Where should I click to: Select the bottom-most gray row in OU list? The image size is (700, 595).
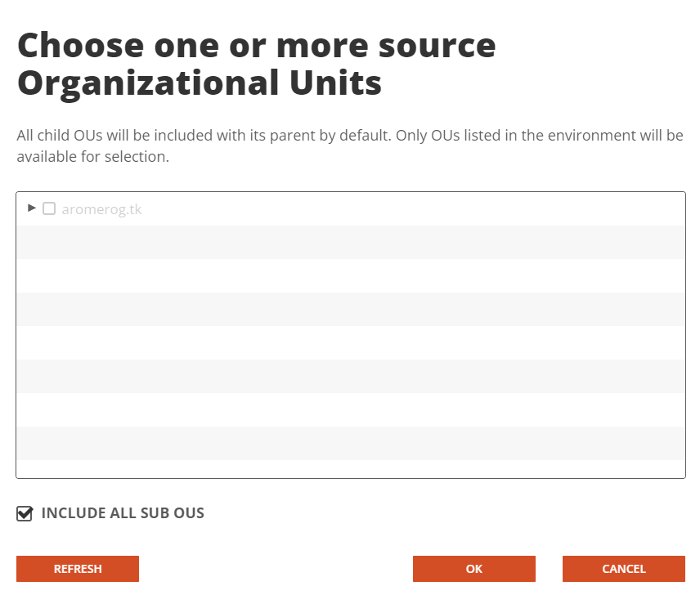(x=351, y=443)
